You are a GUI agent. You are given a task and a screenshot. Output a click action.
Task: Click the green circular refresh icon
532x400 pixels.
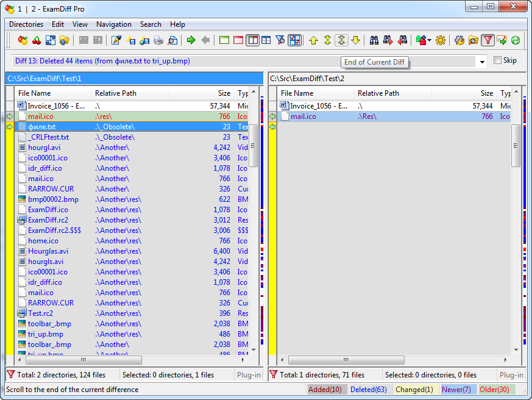[x=516, y=40]
